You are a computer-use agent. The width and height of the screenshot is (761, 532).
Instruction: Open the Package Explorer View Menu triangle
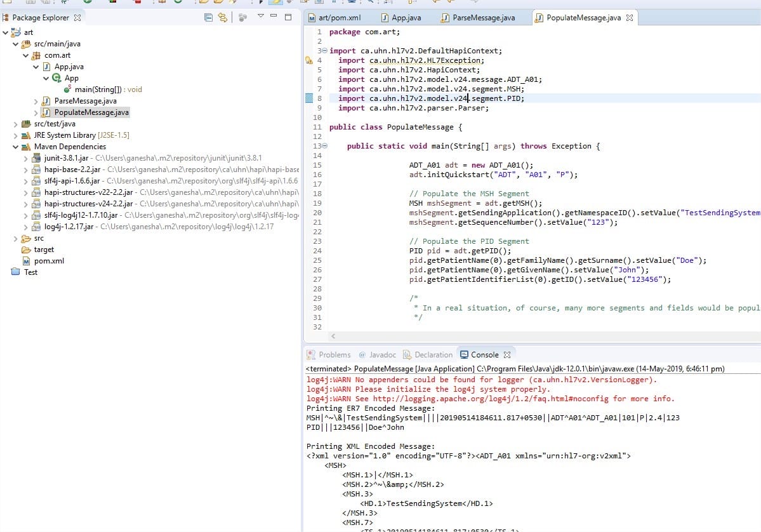click(x=261, y=16)
